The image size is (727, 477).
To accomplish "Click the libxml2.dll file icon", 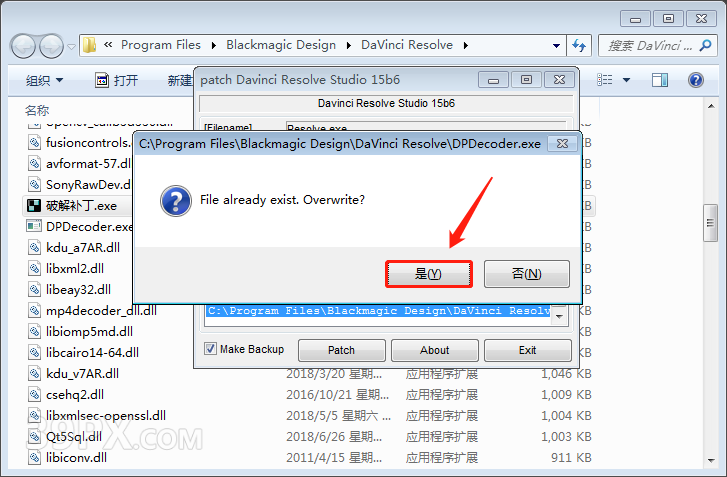I will point(34,268).
